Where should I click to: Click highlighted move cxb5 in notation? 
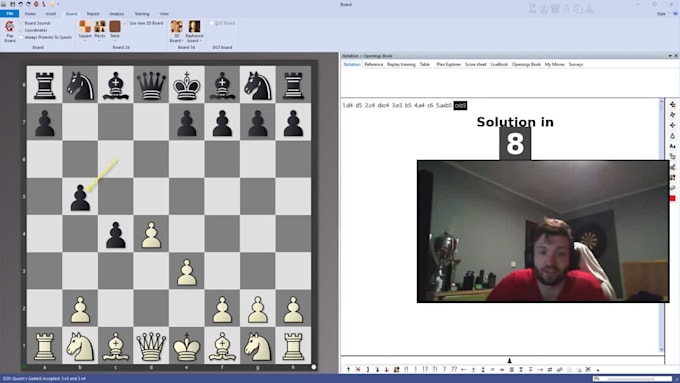tap(460, 105)
